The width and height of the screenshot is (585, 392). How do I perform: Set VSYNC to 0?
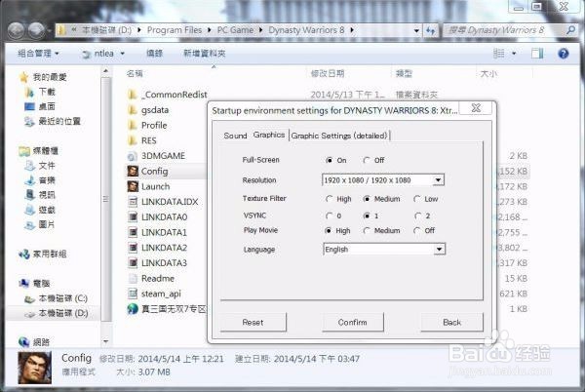[330, 216]
